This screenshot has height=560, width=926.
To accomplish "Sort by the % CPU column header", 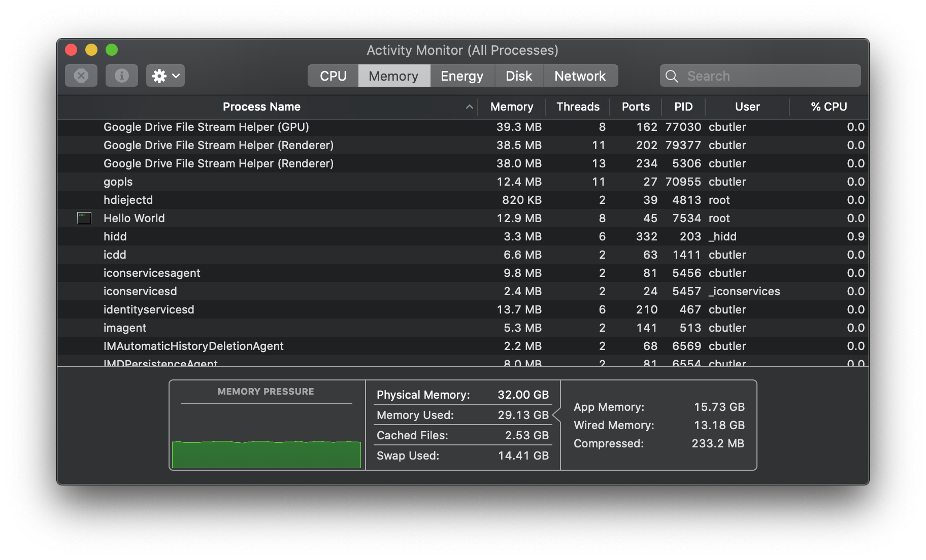I will (829, 107).
